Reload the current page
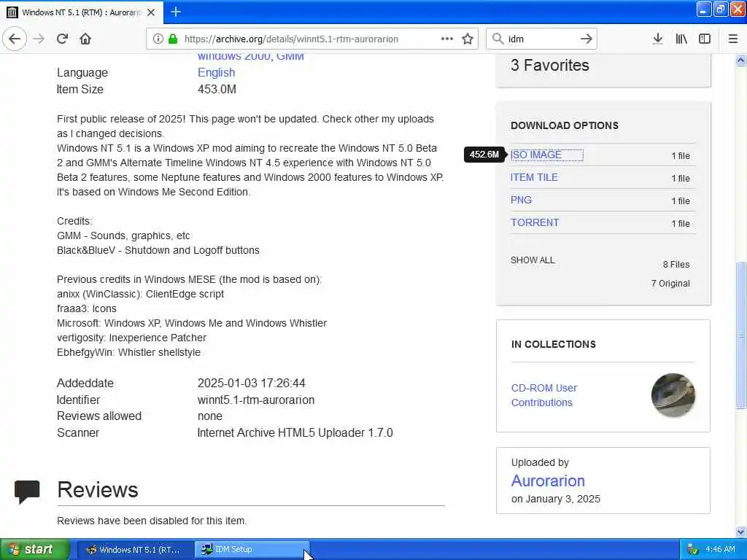Screen dimensions: 747x560 pos(62,39)
